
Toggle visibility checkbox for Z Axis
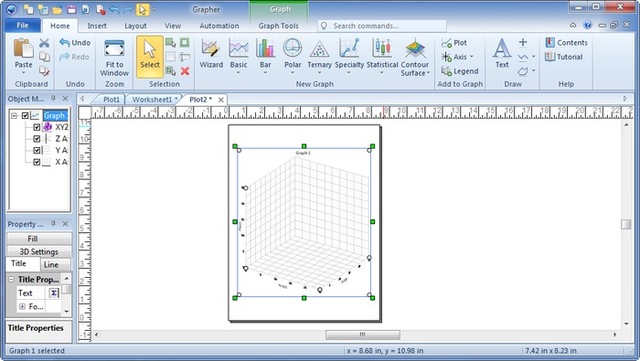(37, 139)
